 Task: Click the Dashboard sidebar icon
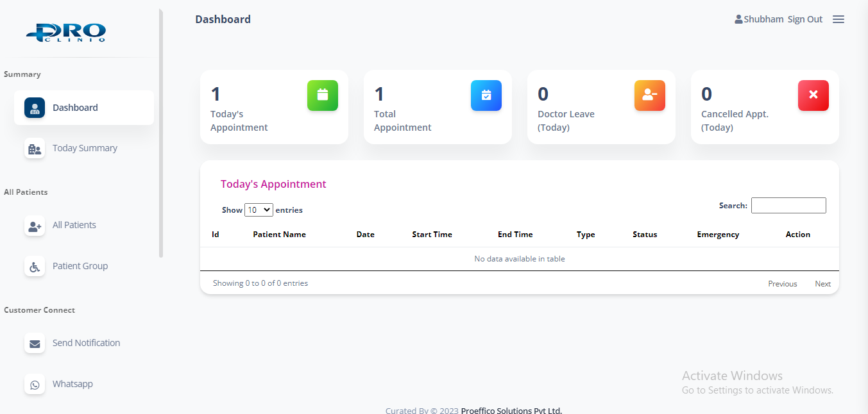(x=35, y=108)
